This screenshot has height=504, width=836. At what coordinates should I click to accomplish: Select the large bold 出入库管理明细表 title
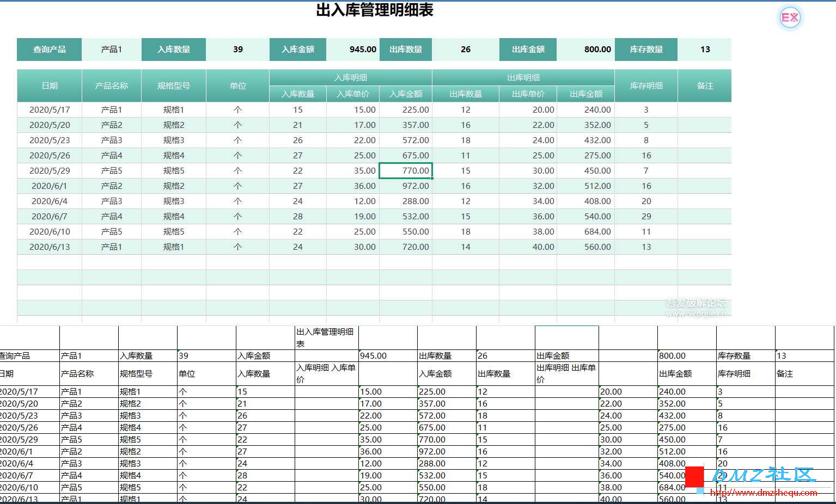point(375,10)
